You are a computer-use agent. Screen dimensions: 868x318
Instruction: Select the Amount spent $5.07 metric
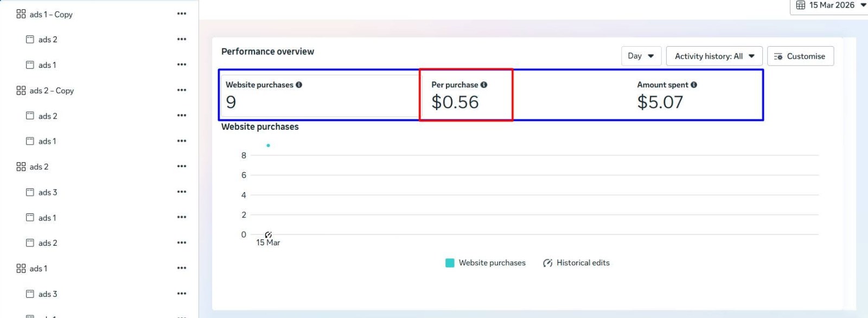point(667,95)
